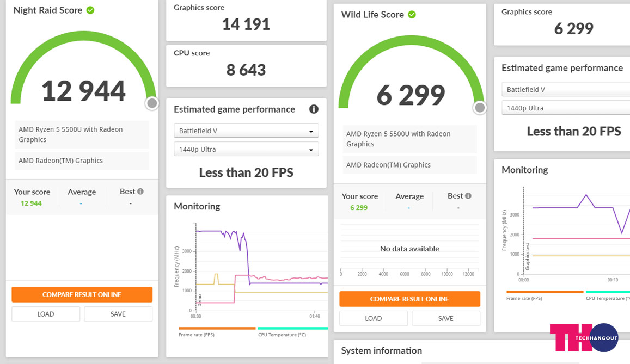Click the CPU score value 8 643

tap(246, 70)
